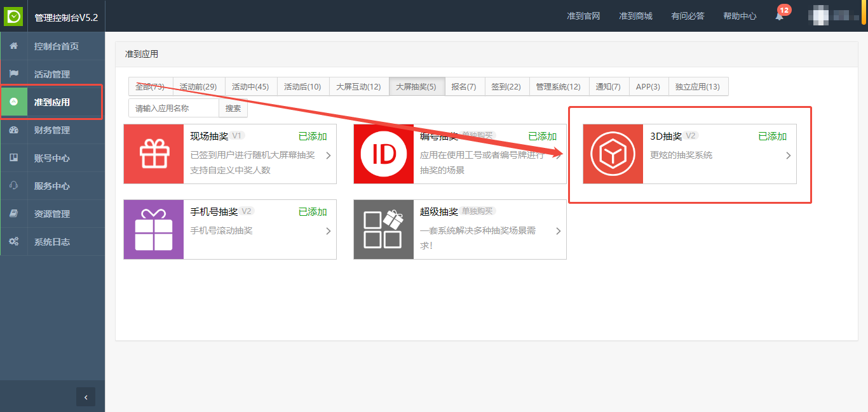
Task: Click the purple 手机号抽奖 gift icon
Action: [x=154, y=230]
